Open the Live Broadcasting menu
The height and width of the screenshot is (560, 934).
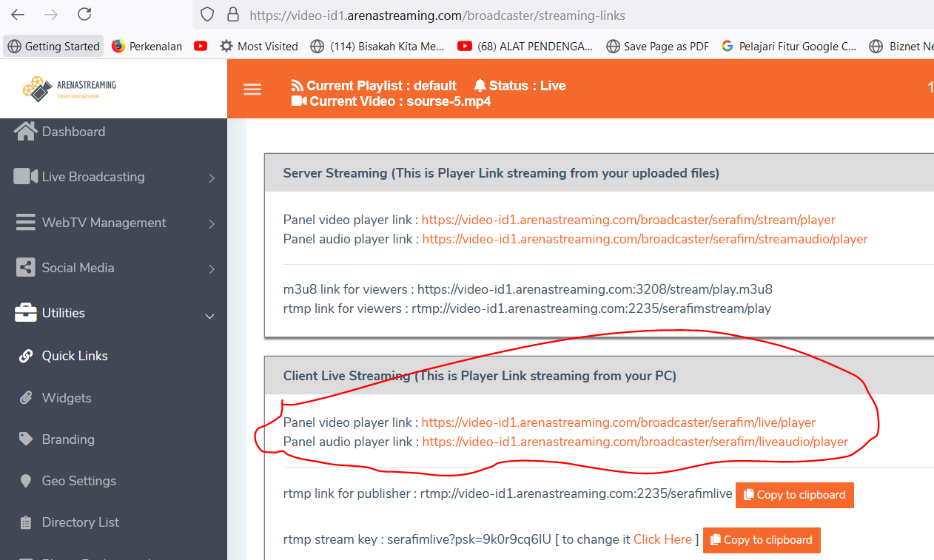tap(93, 177)
